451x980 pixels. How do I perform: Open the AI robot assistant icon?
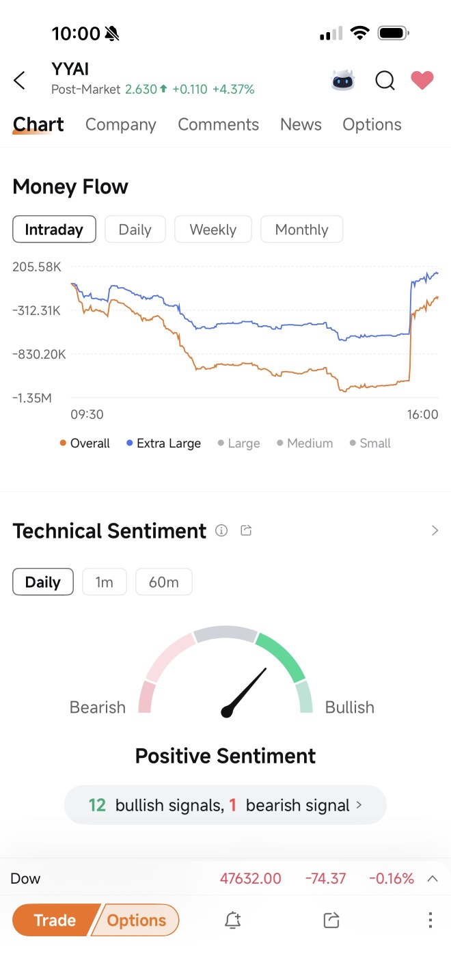coord(343,81)
